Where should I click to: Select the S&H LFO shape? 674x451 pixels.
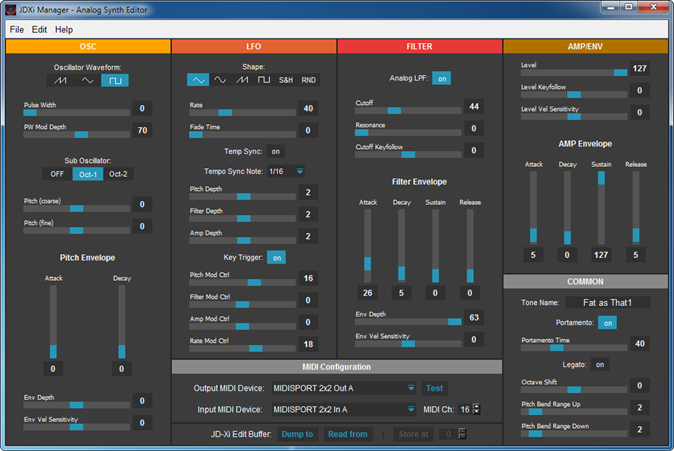click(286, 80)
